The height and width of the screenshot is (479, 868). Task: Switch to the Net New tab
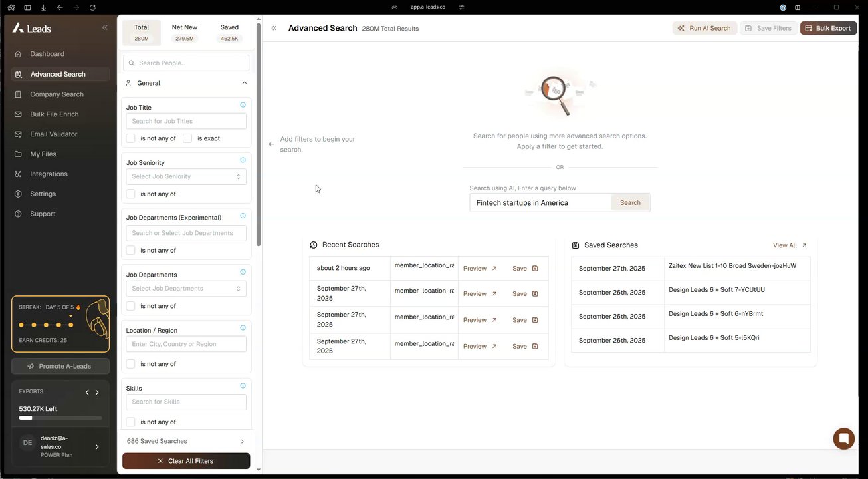[x=185, y=33]
